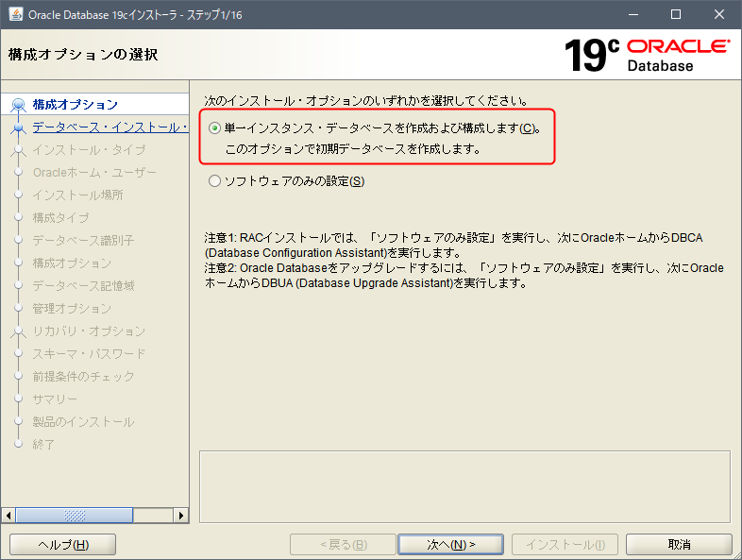Click the Oracleホーム・ユーザー step text

pyautogui.click(x=94, y=172)
